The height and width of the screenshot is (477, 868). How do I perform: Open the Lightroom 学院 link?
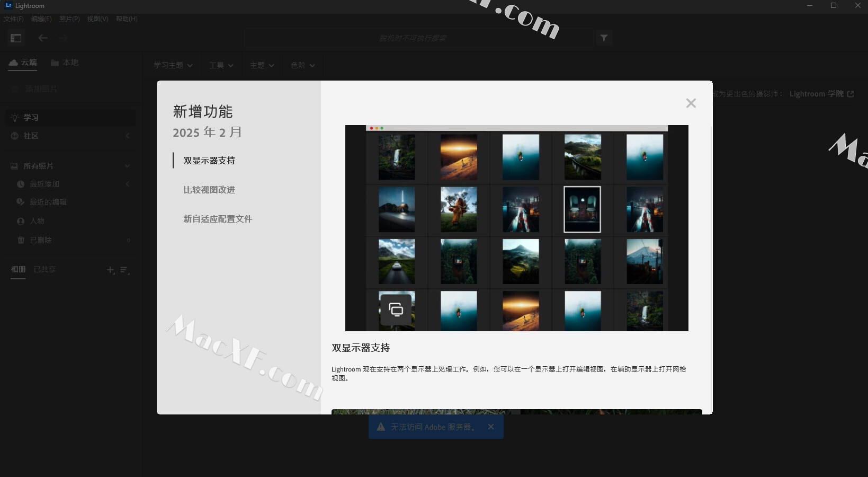pyautogui.click(x=821, y=94)
